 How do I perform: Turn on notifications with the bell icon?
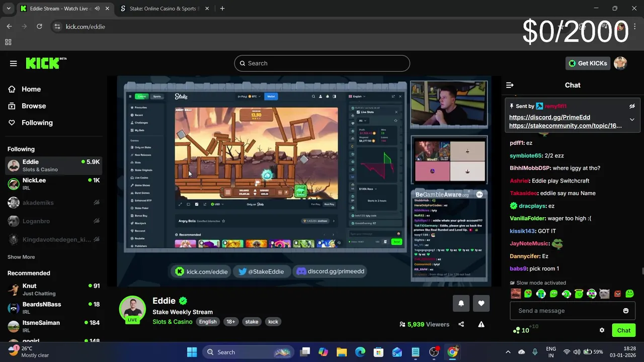coord(461,303)
